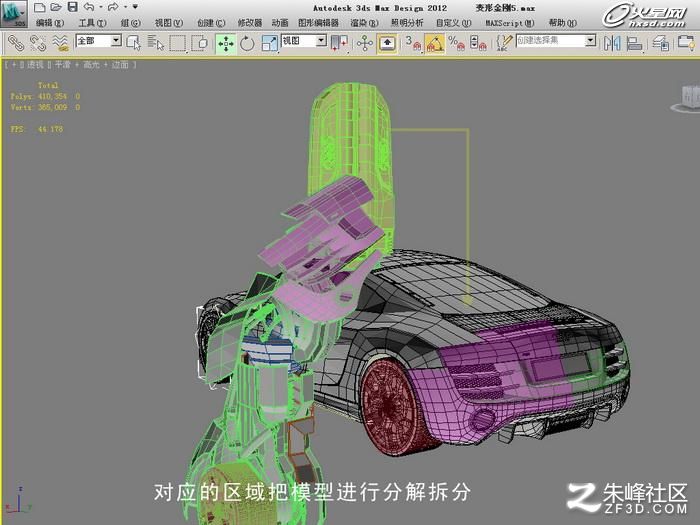Toggle the Angle Snap button
The height and width of the screenshot is (525, 700).
click(435, 44)
